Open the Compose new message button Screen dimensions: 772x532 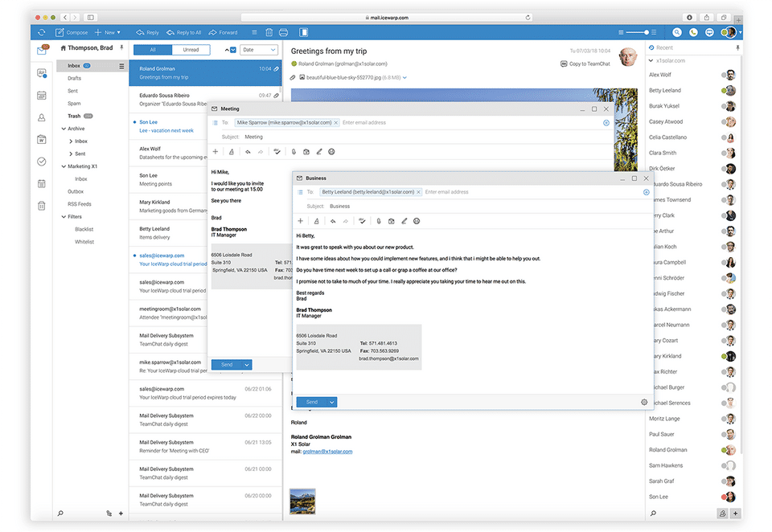pos(72,32)
